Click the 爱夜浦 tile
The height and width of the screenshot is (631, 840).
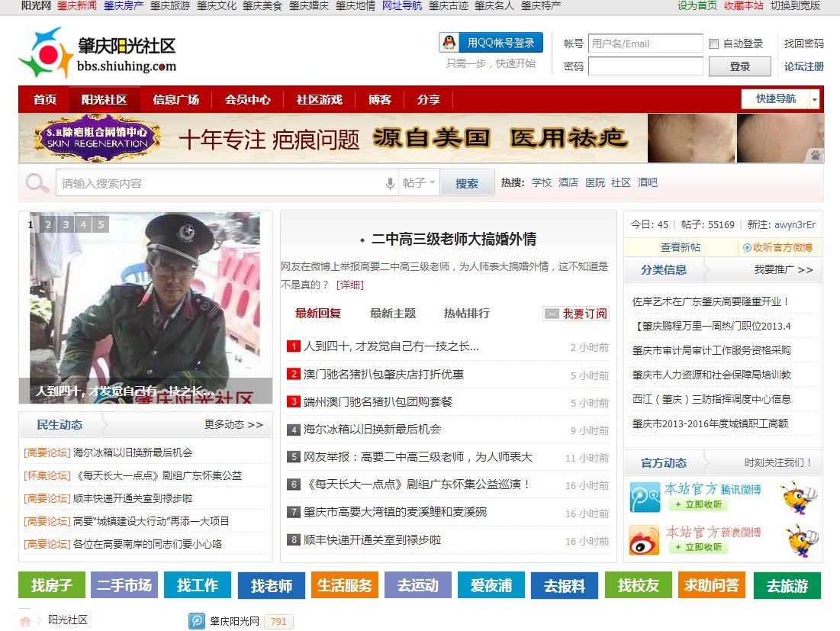pos(491,585)
